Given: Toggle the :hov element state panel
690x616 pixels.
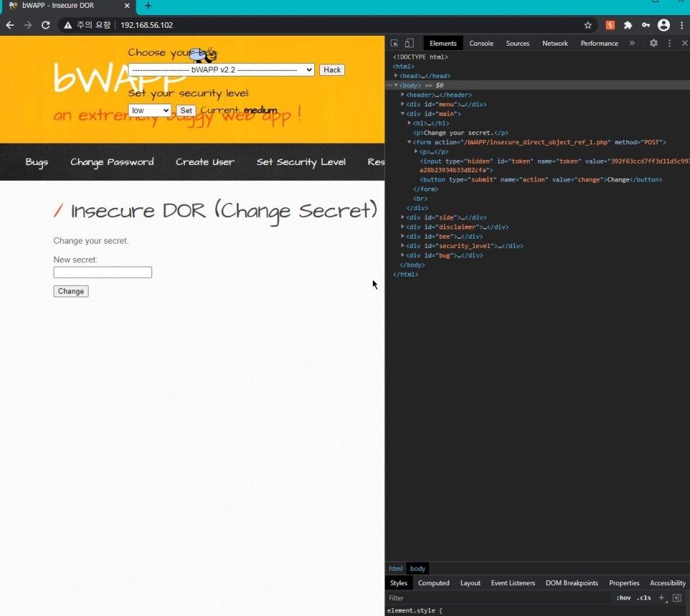Looking at the screenshot, I should (624, 597).
